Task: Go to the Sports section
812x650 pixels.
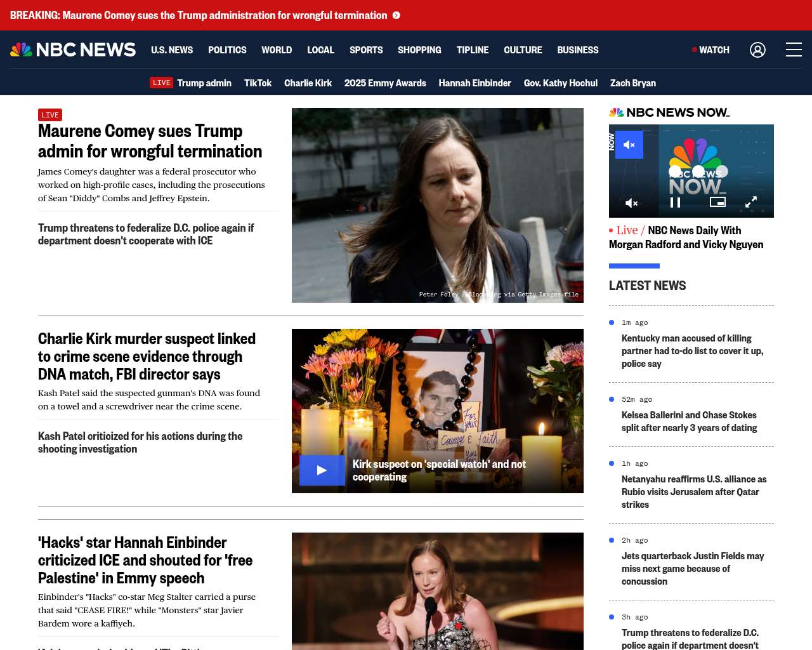Action: pos(366,50)
